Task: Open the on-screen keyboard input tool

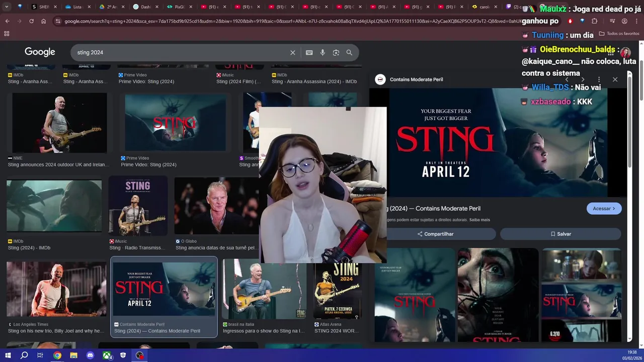Action: click(x=309, y=52)
